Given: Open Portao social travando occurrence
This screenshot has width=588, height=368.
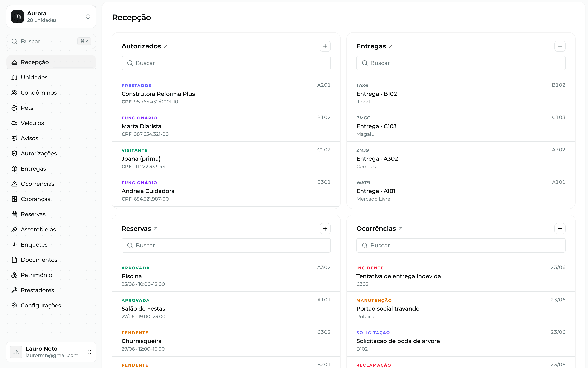Looking at the screenshot, I should [461, 308].
